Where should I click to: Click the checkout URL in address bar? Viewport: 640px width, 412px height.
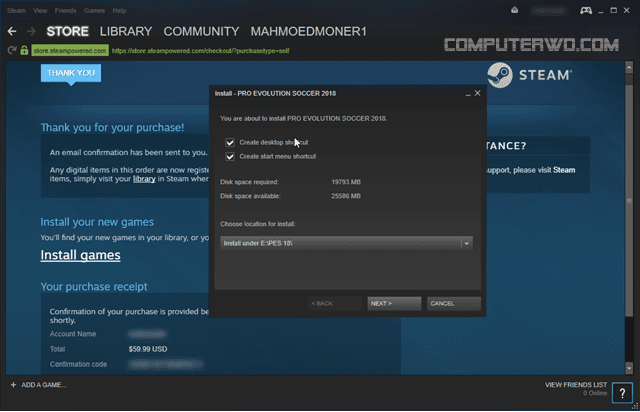(200, 51)
